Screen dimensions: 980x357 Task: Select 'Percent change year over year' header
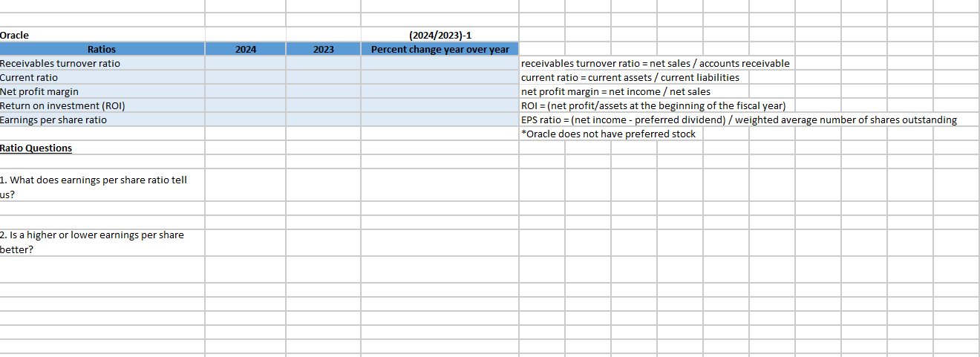[x=440, y=49]
